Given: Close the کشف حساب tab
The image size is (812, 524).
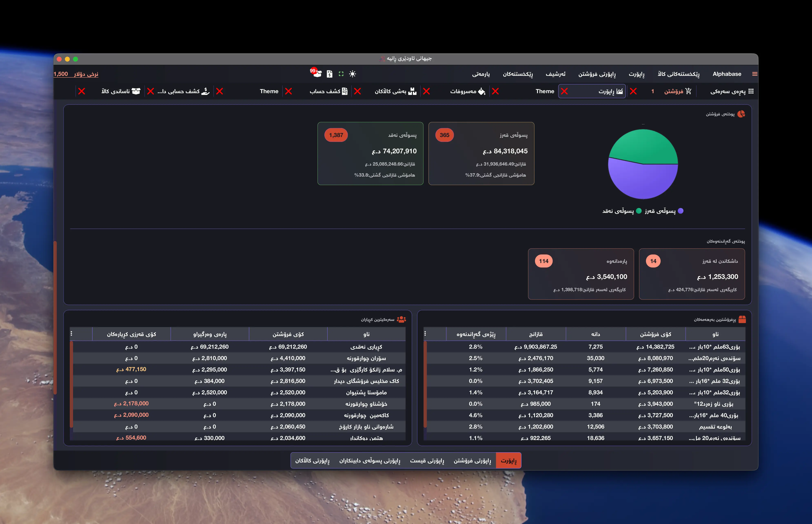Looking at the screenshot, I should (288, 91).
